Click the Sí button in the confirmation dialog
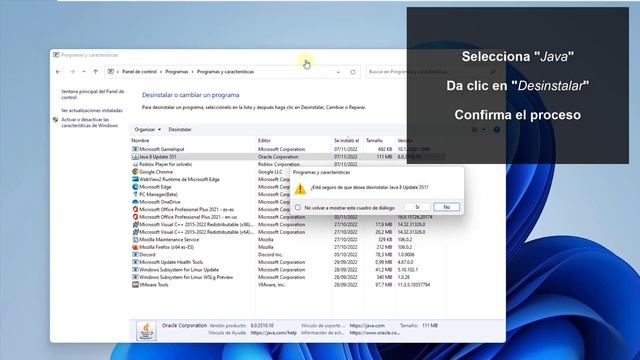Image resolution: width=640 pixels, height=360 pixels. pyautogui.click(x=417, y=207)
